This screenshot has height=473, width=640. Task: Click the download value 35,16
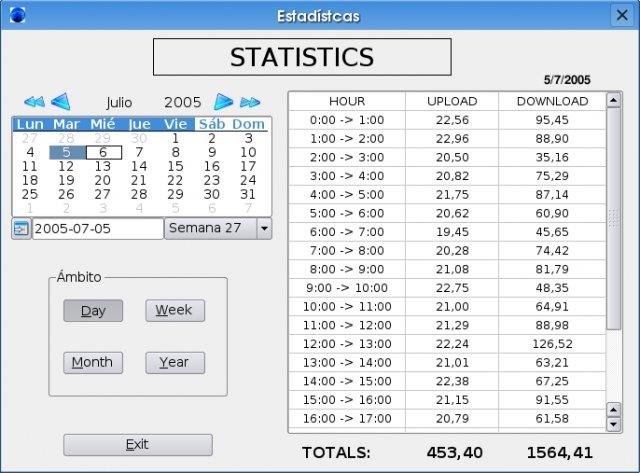[x=552, y=158]
